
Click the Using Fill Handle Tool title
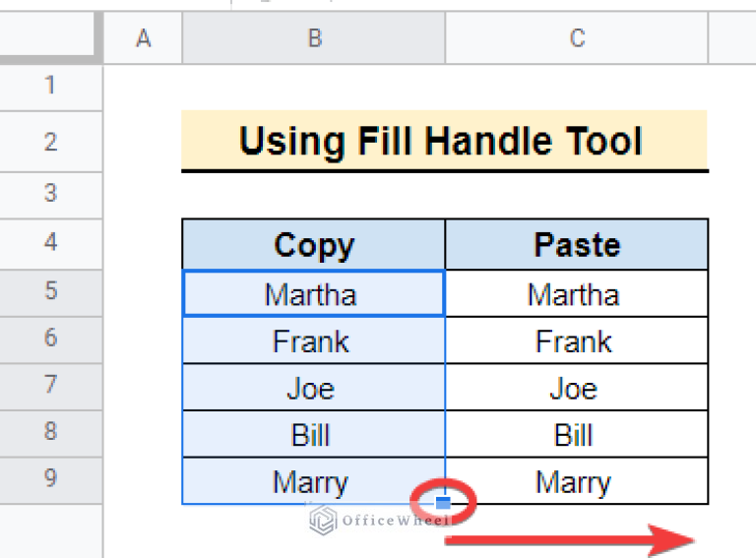click(x=442, y=142)
